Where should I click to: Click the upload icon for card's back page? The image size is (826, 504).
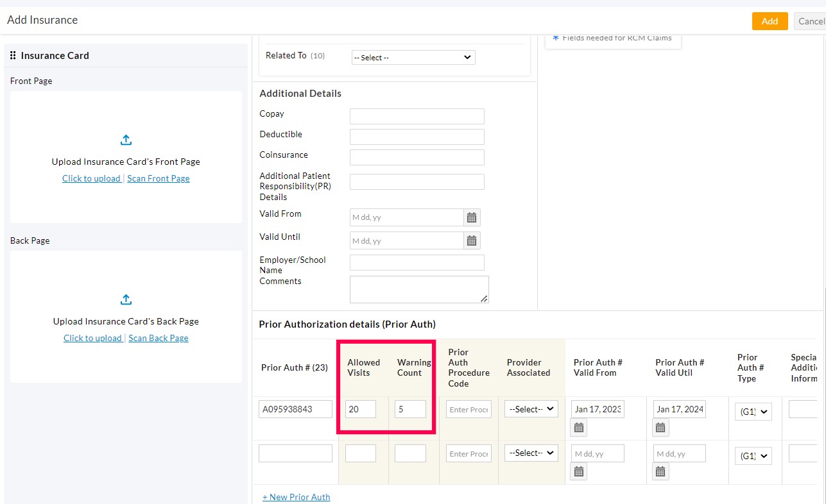126,299
